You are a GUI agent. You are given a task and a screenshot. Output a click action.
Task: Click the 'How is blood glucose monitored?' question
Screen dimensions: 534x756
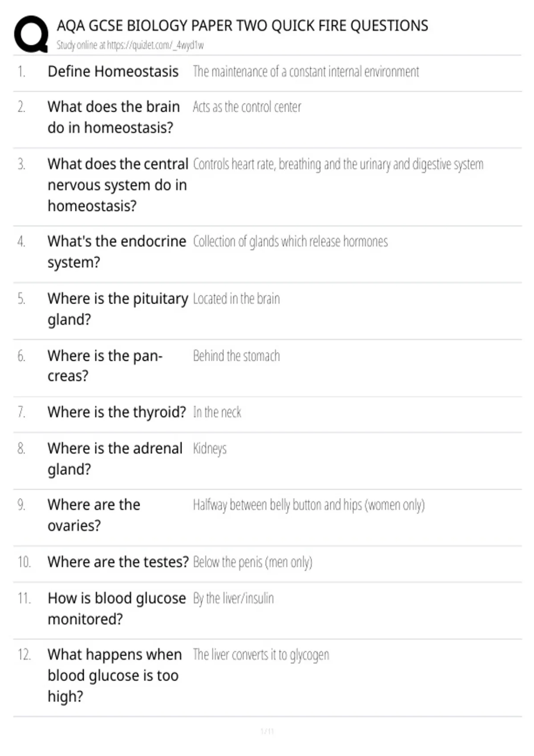117,608
